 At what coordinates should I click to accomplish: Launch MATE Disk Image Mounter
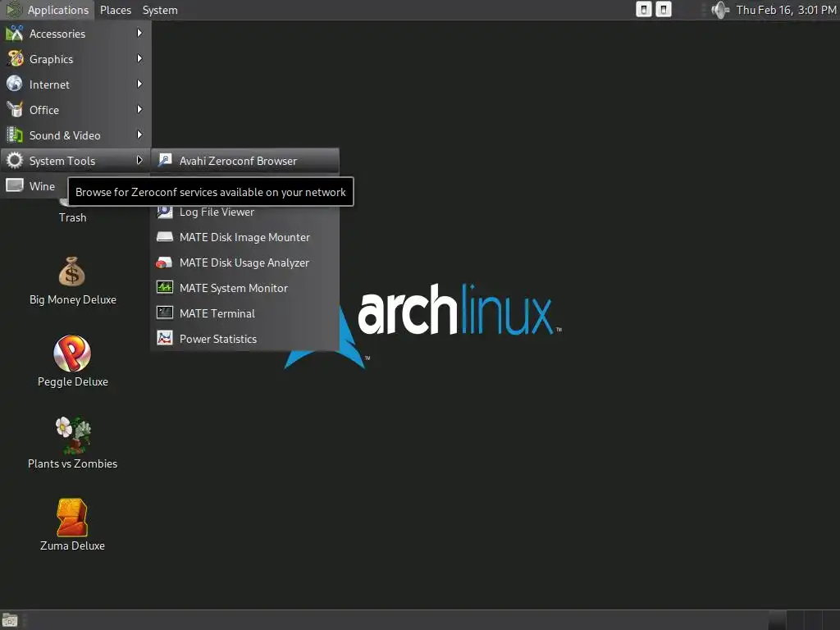[x=245, y=237]
